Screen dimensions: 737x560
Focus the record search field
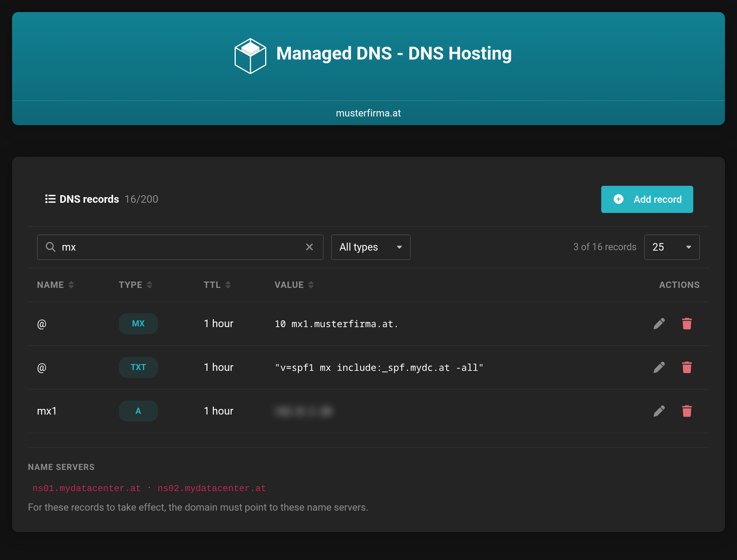180,247
